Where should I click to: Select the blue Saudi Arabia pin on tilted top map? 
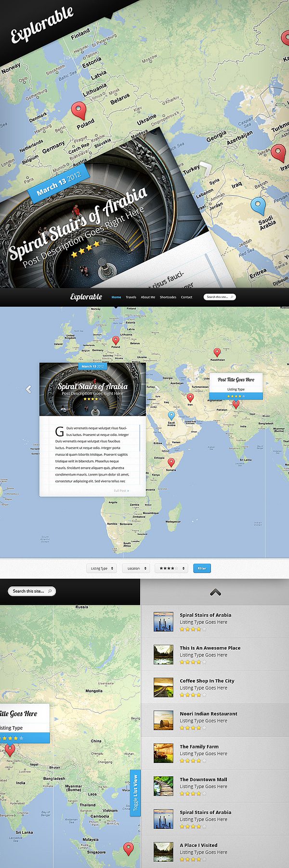pos(258,206)
